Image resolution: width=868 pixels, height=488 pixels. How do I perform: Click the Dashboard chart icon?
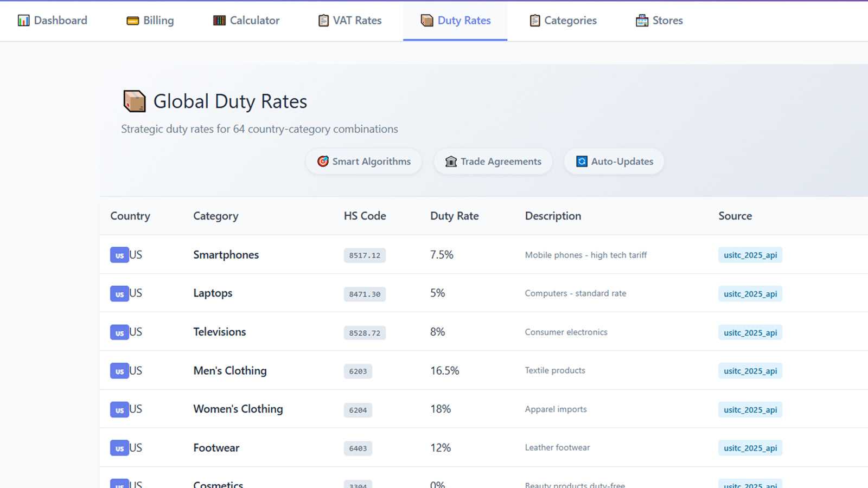[x=23, y=20]
